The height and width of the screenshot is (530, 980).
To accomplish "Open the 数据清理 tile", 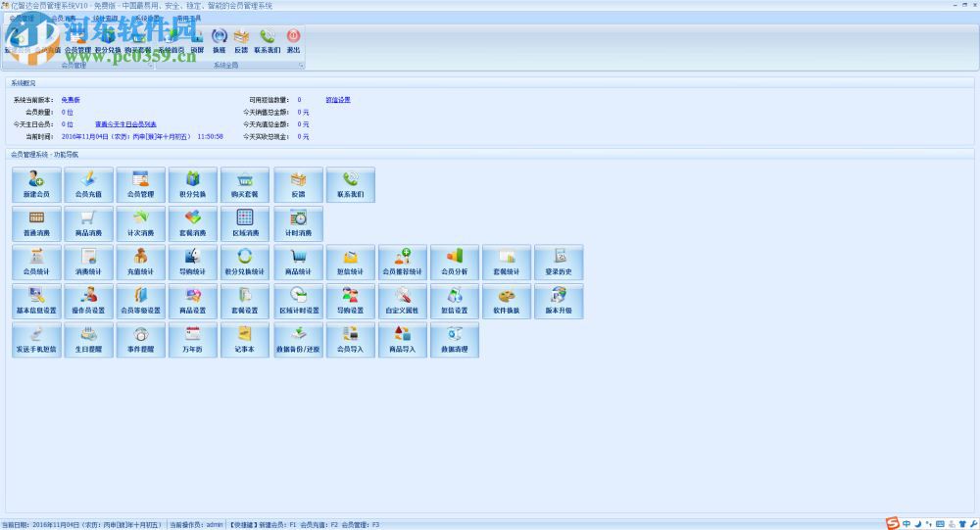I will tap(455, 339).
